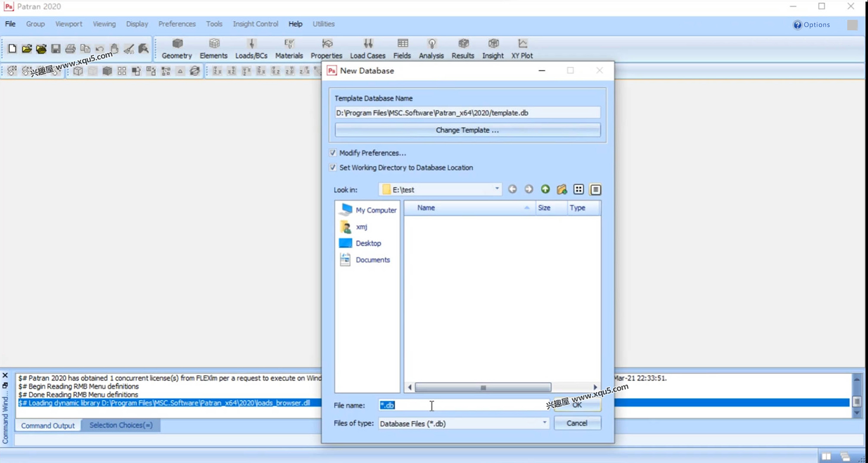Click the green Parent Directory up arrow
Image resolution: width=868 pixels, height=463 pixels.
click(x=545, y=189)
